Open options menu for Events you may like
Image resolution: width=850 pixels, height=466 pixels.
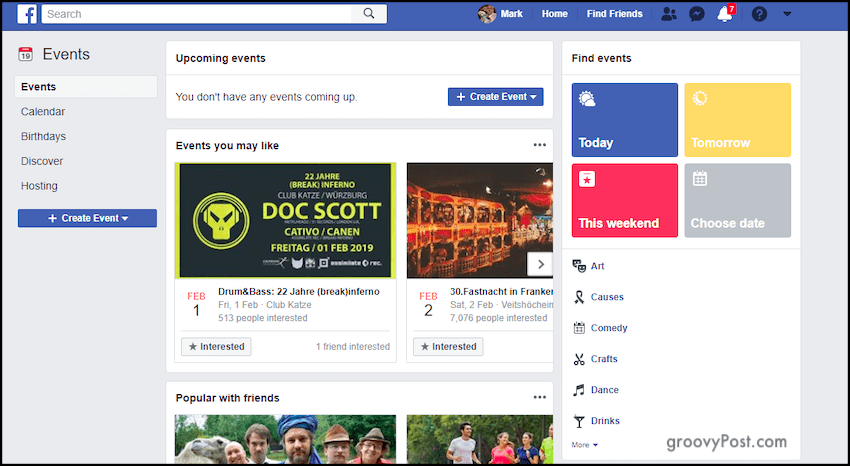pos(539,145)
